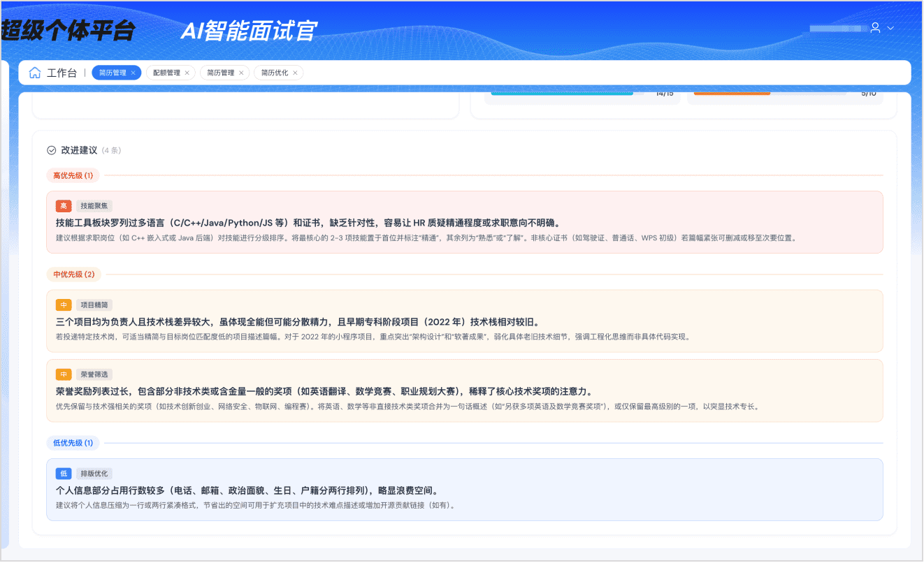The image size is (924, 563).
Task: Click the home icon beside 工作台
Action: (35, 73)
